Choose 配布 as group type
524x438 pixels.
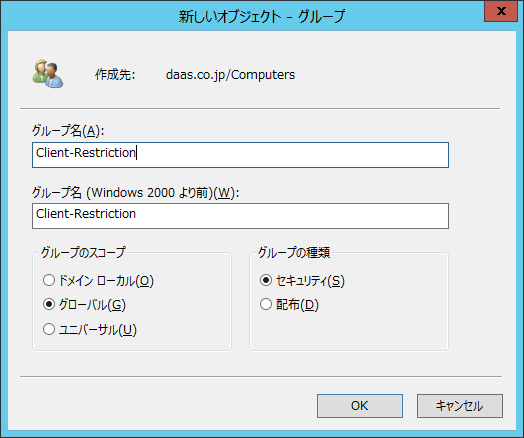point(266,304)
